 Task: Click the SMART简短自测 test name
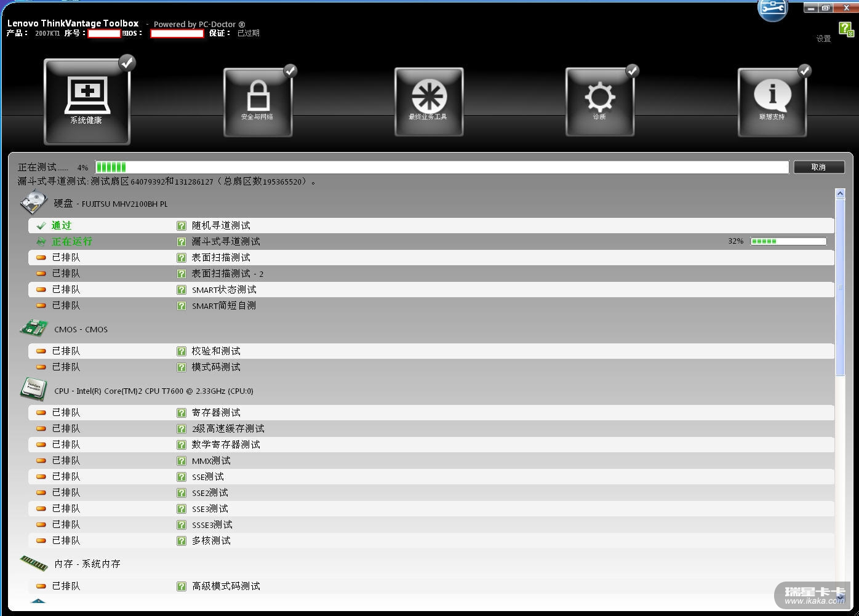coord(224,306)
